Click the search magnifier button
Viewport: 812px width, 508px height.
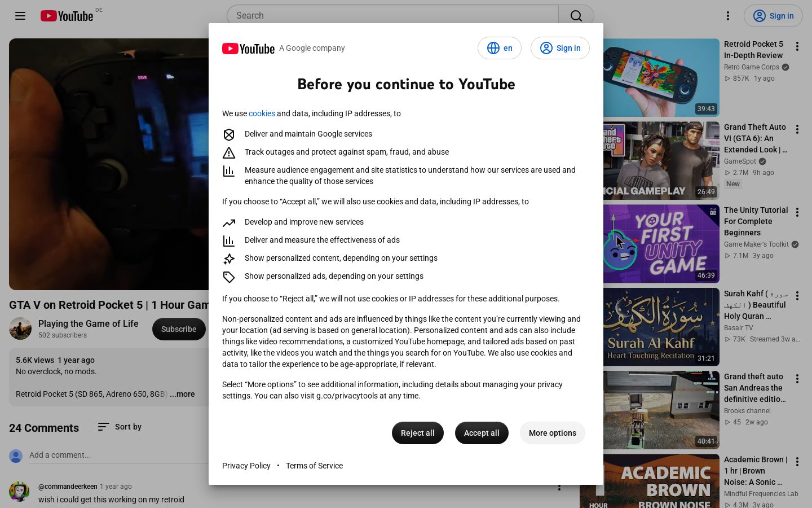tap(576, 16)
